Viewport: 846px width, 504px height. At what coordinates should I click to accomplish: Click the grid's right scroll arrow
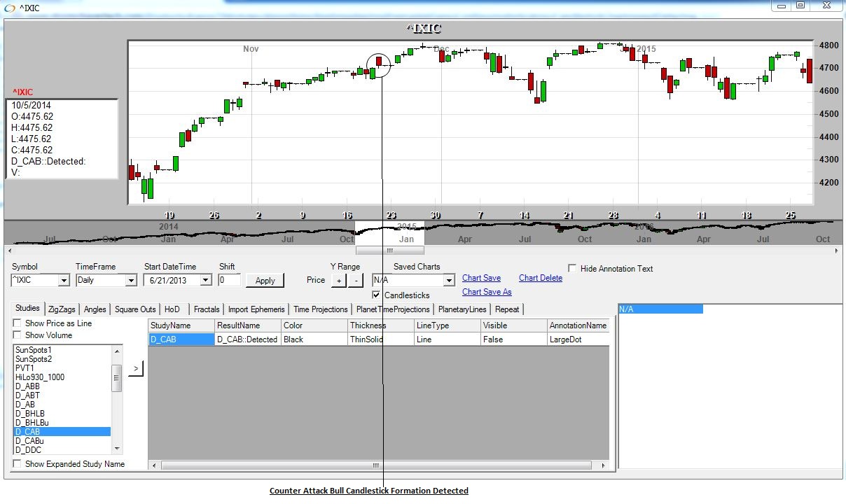point(603,465)
